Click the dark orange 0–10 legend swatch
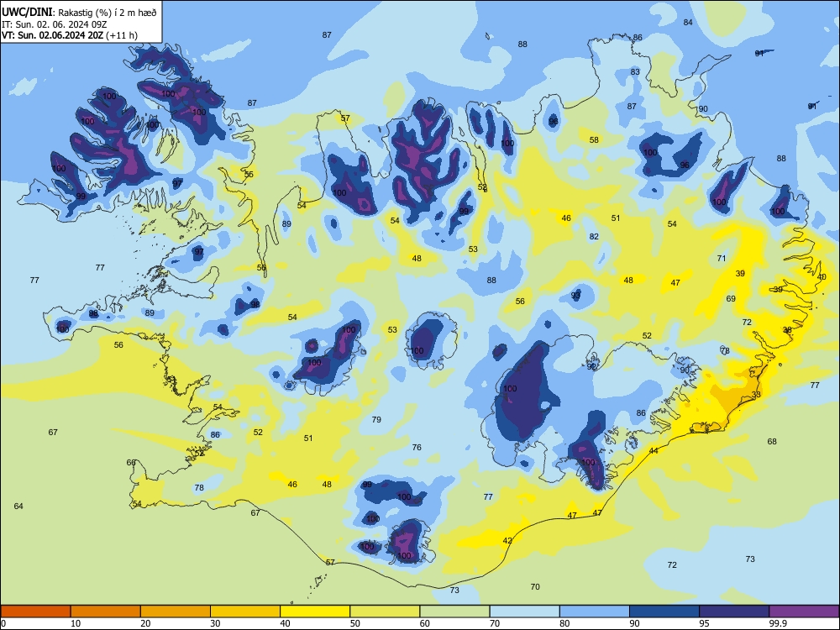 pyautogui.click(x=35, y=612)
